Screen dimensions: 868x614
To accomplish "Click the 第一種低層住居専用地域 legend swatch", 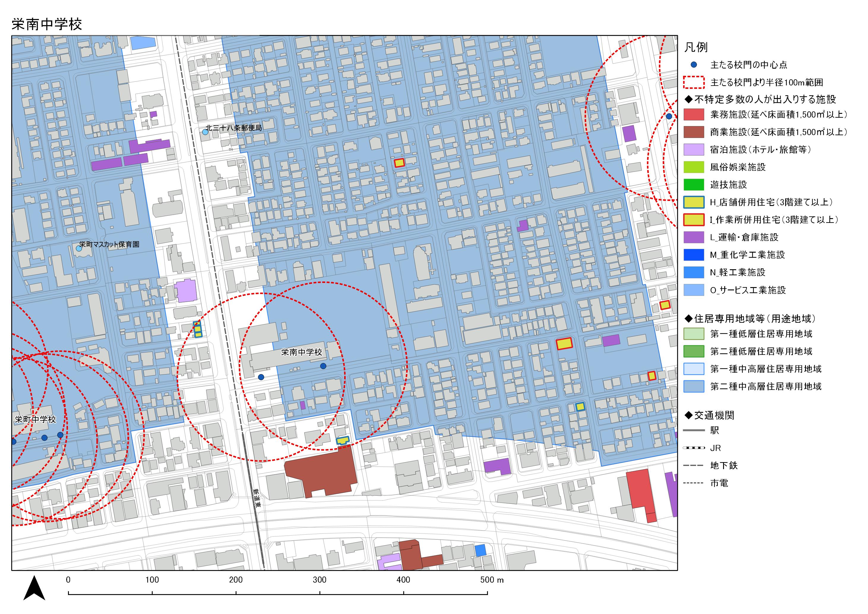I will pyautogui.click(x=694, y=334).
